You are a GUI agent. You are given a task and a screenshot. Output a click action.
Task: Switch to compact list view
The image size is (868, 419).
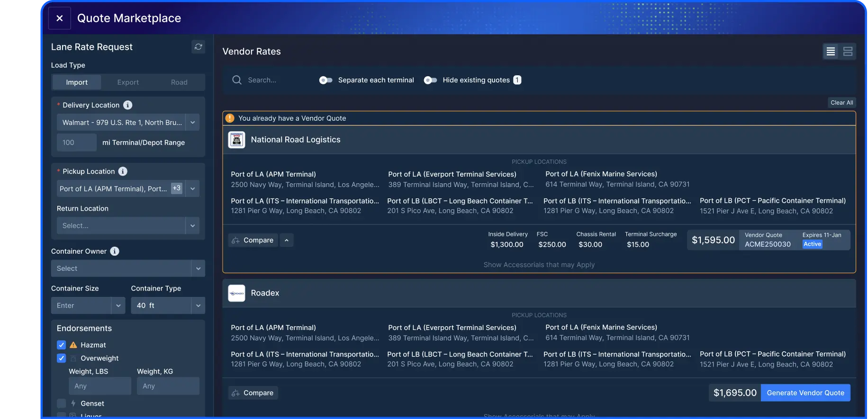(x=831, y=52)
